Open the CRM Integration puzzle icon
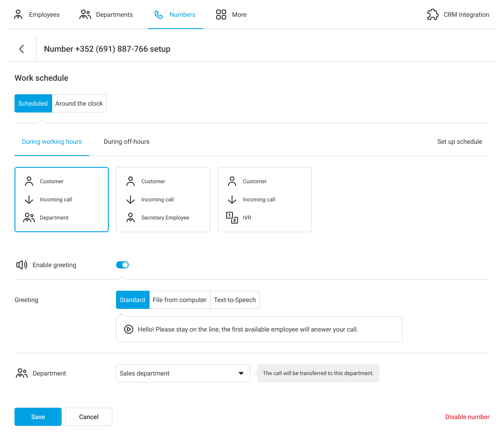Viewport: 504px width, 444px height. pyautogui.click(x=433, y=15)
